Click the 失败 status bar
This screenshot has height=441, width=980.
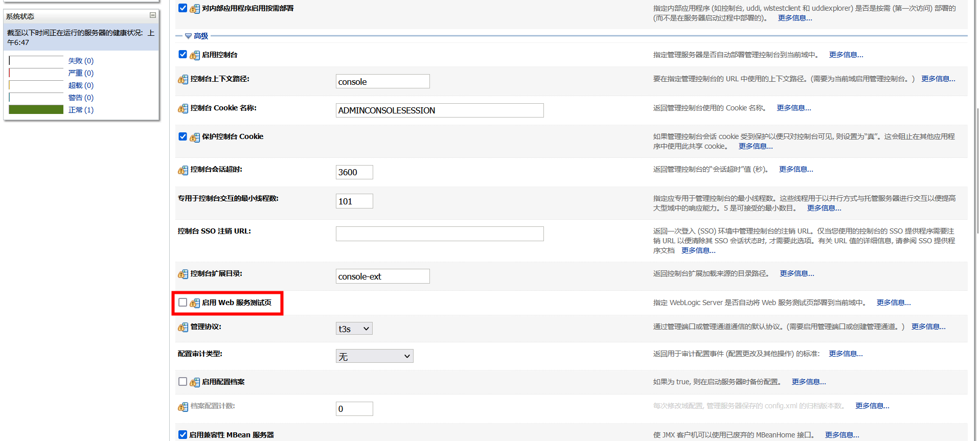tap(36, 60)
